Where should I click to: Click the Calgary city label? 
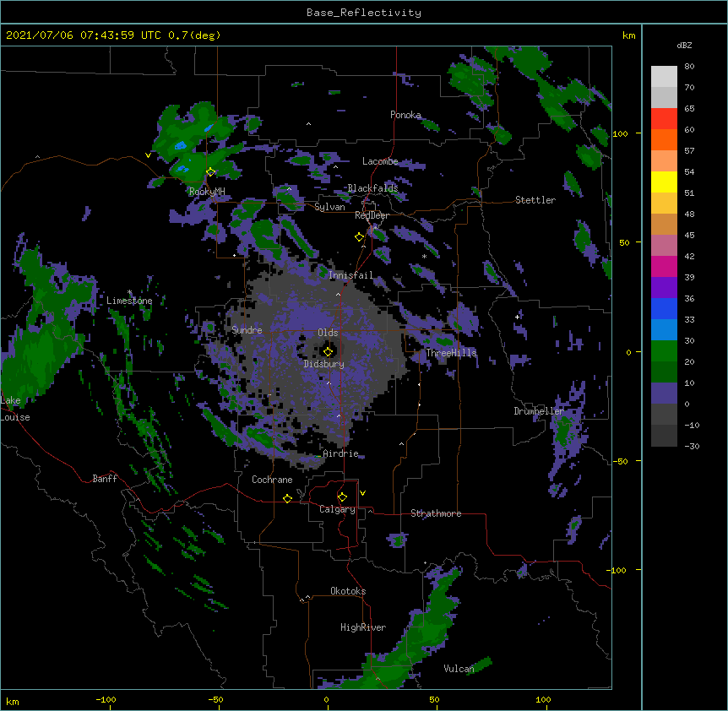338,509
